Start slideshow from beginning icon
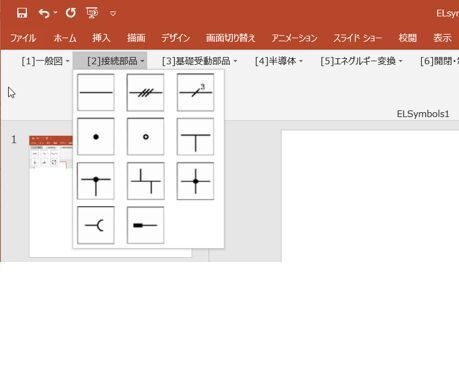Screen dimensions: 459x381 [92, 13]
